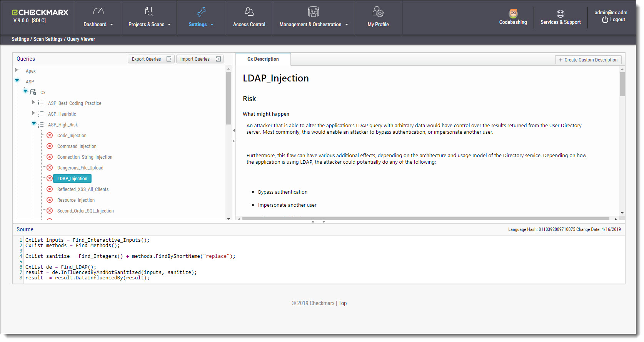The height and width of the screenshot is (342, 644).
Task: Click the splitter's down collapse arrow
Action: tap(324, 222)
